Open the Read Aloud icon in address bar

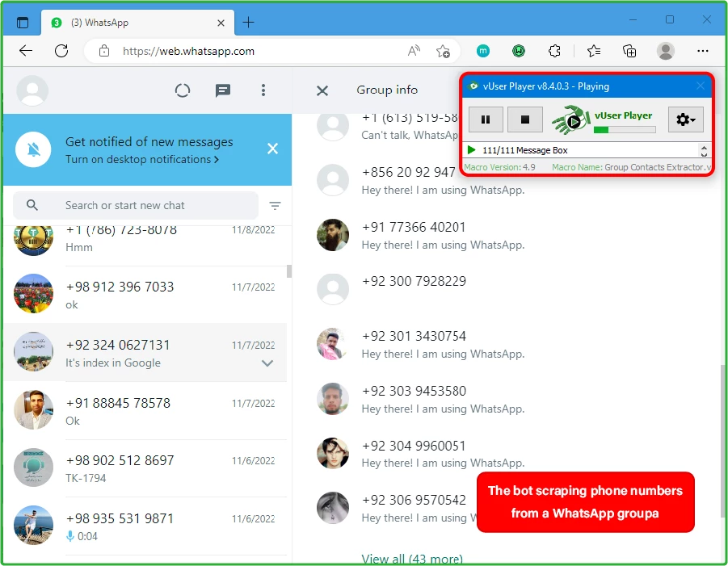(x=413, y=51)
